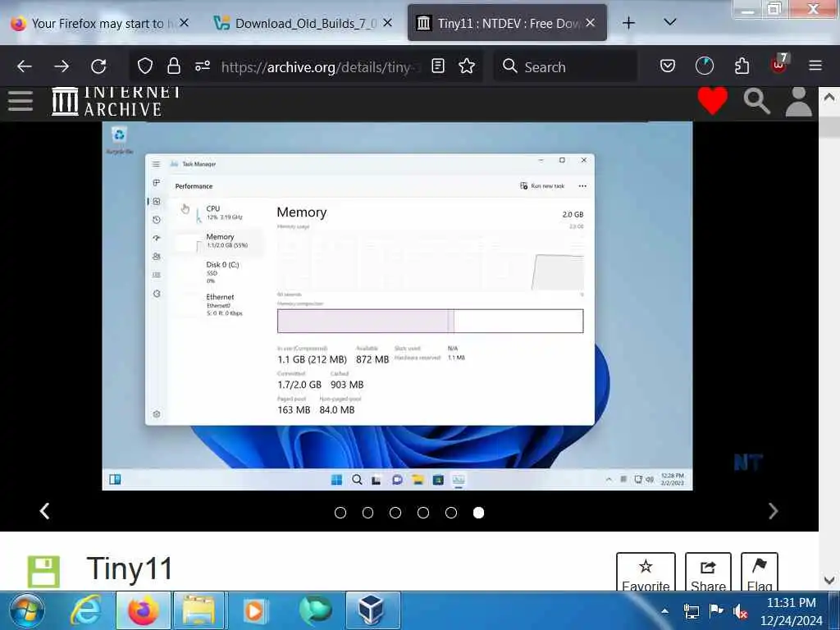
Task: Go back with the browser back arrow
Action: [x=25, y=66]
